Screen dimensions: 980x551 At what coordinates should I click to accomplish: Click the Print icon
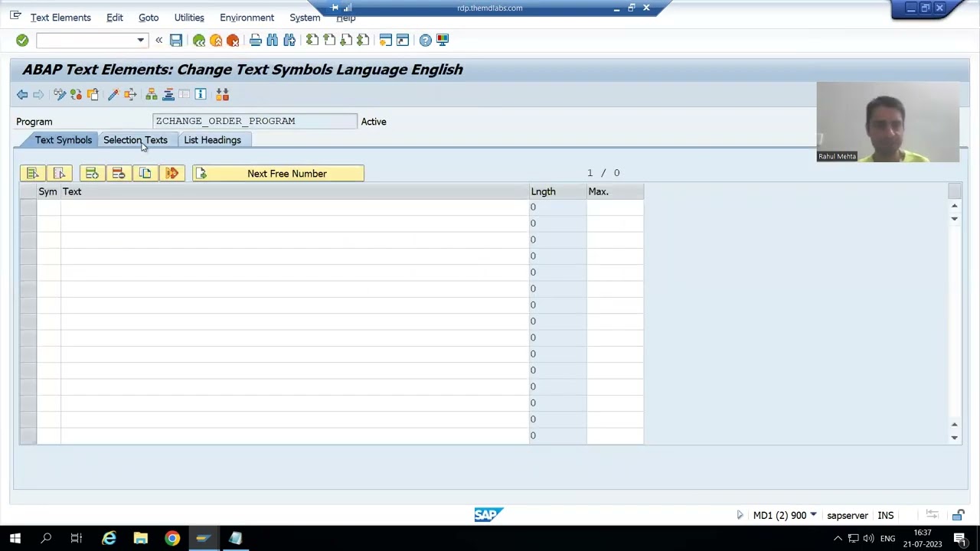256,40
